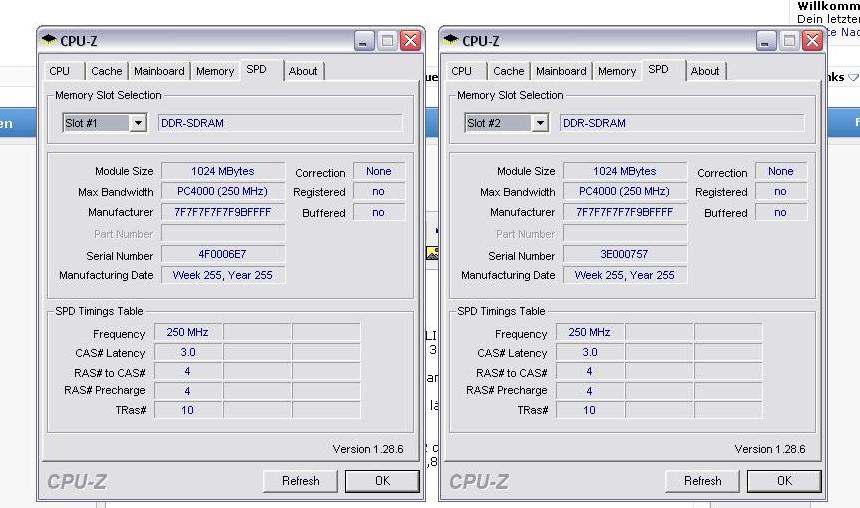This screenshot has height=508, width=860.
Task: Click Refresh in the Slot #2 window
Action: click(x=702, y=481)
